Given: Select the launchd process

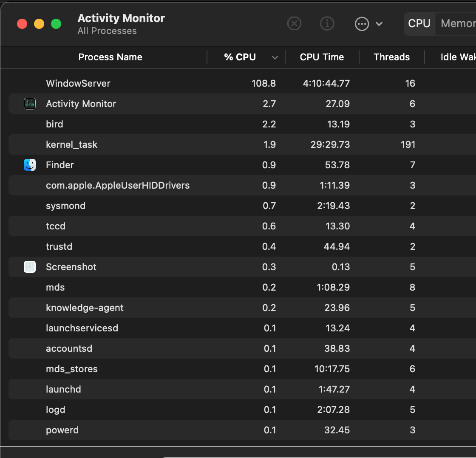Looking at the screenshot, I should point(63,389).
